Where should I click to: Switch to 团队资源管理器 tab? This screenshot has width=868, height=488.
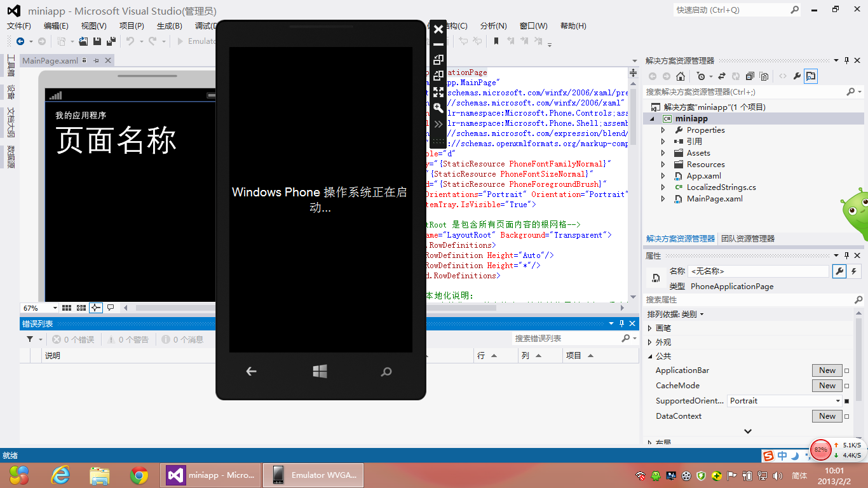click(x=748, y=239)
